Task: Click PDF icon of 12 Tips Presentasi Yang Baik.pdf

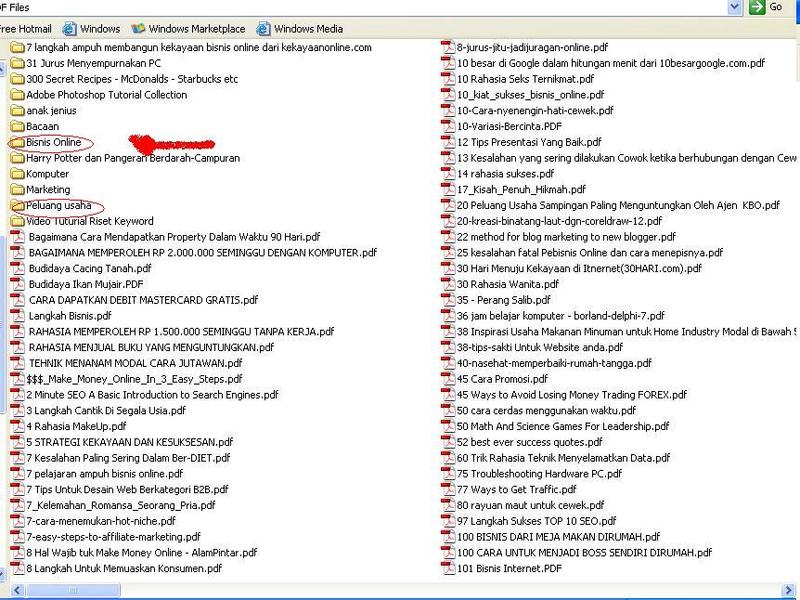Action: tap(448, 142)
